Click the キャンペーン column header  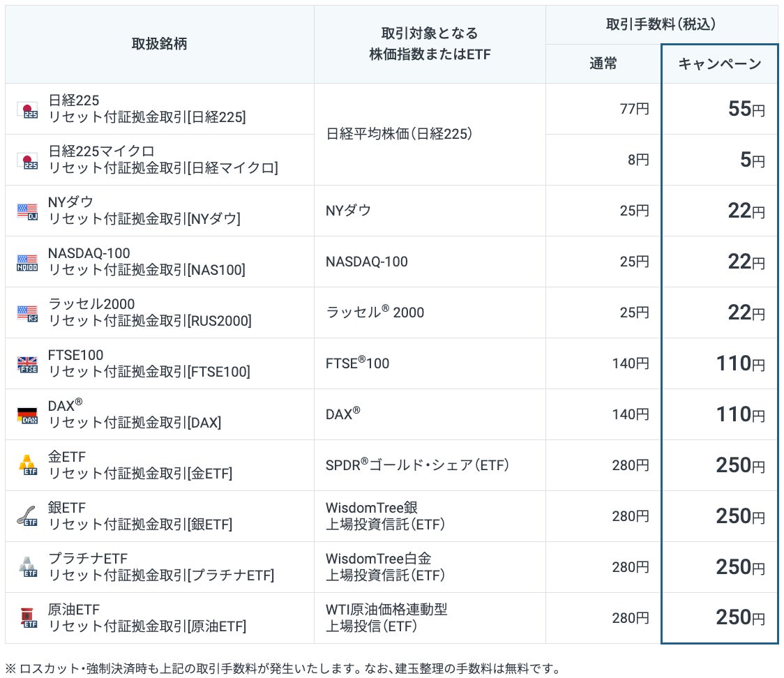click(x=719, y=64)
